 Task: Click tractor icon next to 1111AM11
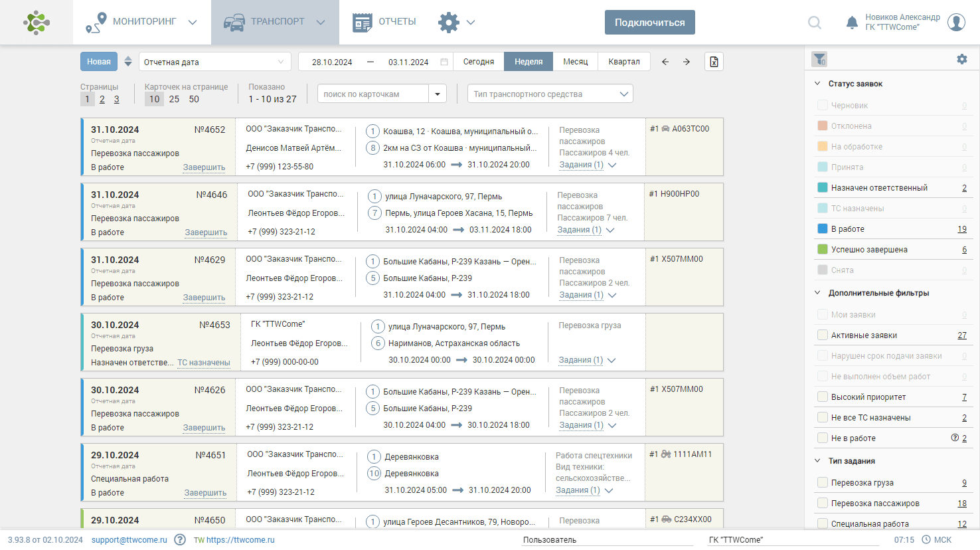(x=666, y=454)
